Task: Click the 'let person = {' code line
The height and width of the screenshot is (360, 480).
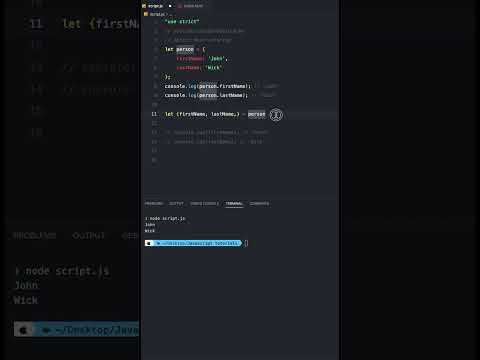Action: click(x=185, y=49)
